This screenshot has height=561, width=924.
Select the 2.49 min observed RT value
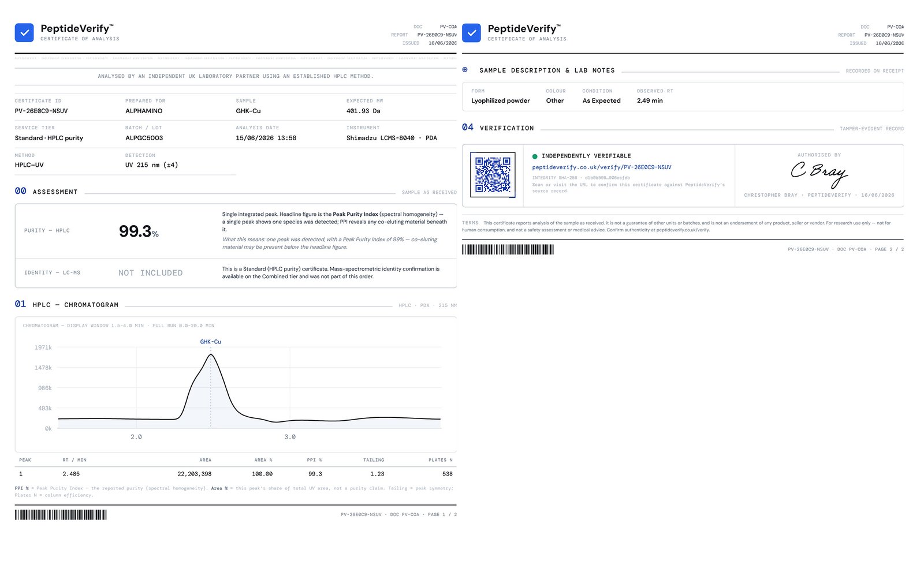[650, 100]
